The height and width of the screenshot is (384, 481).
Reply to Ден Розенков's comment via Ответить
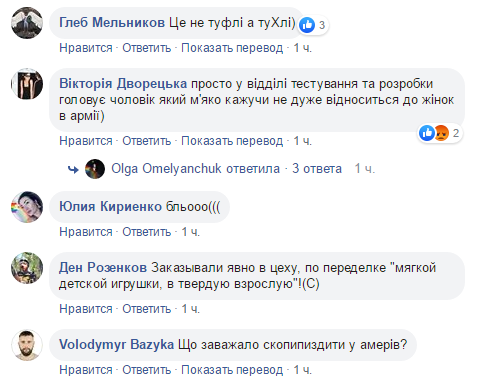[147, 309]
